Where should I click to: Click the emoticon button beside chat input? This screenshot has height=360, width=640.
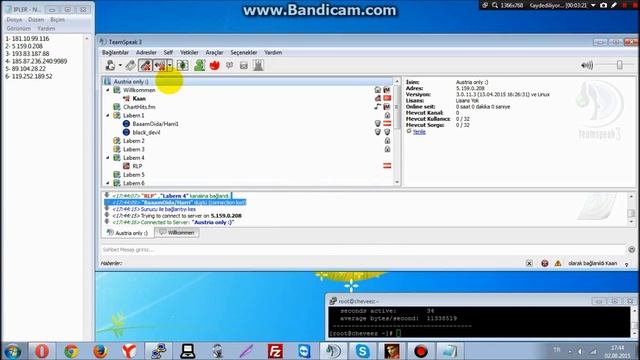point(631,249)
